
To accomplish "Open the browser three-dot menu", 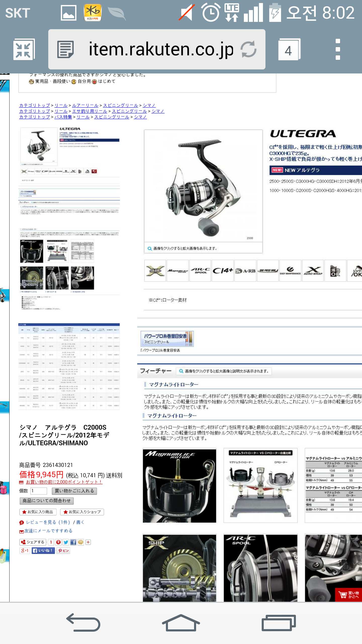I will [338, 49].
